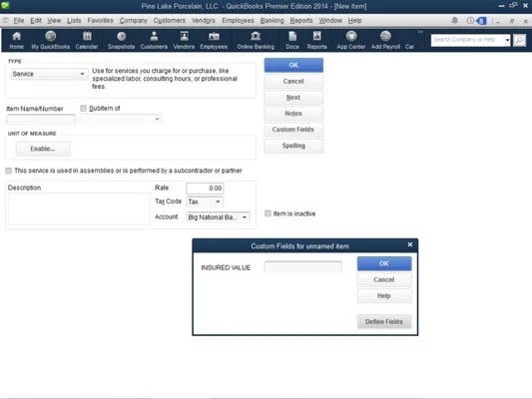Open Online Banking from the toolbar

256,40
